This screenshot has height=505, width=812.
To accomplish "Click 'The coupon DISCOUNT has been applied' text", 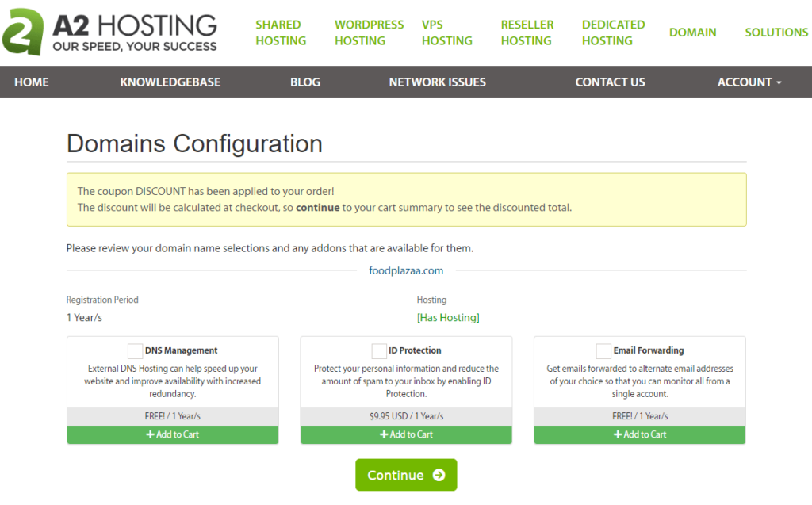I will [205, 192].
